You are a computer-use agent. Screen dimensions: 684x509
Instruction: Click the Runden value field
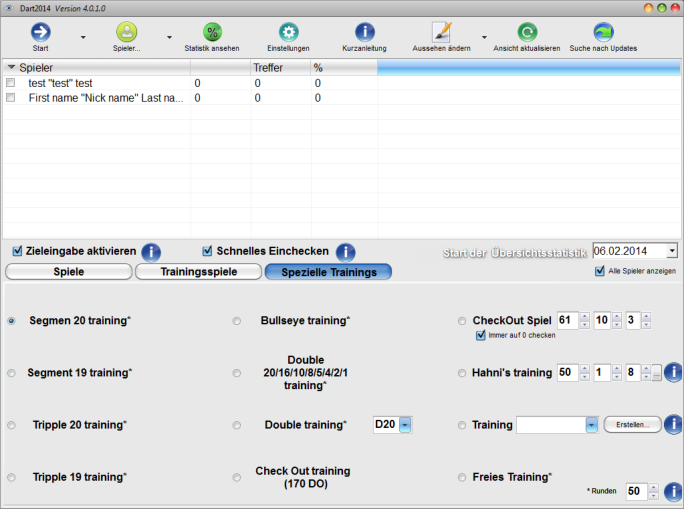tap(634, 491)
